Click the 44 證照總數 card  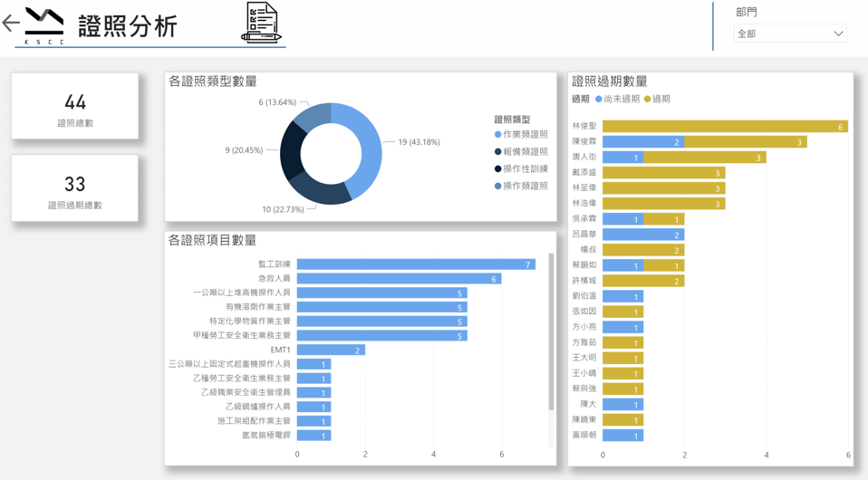click(74, 106)
